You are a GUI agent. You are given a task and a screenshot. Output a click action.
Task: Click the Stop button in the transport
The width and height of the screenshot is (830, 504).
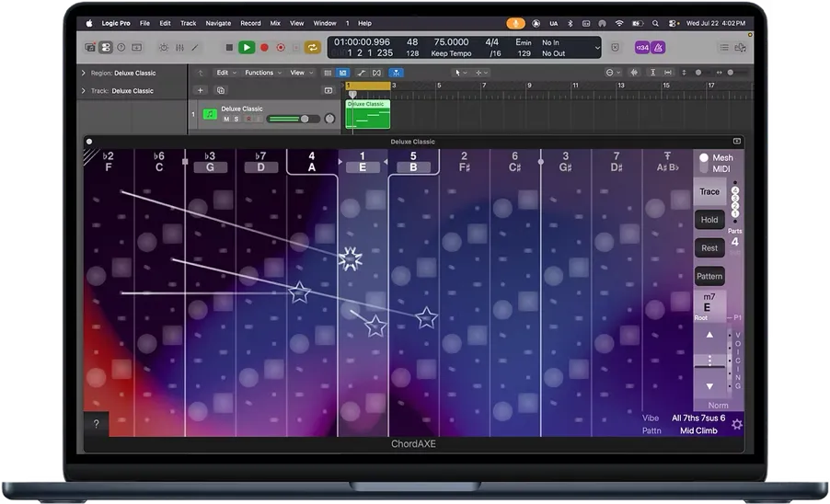(x=229, y=48)
